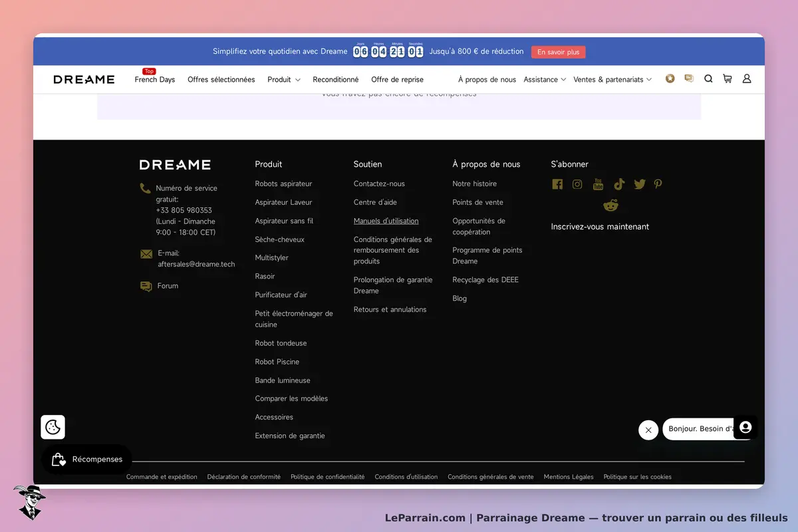Open the Purificateur d'air link
The width and height of the screenshot is (798, 532).
pos(281,295)
